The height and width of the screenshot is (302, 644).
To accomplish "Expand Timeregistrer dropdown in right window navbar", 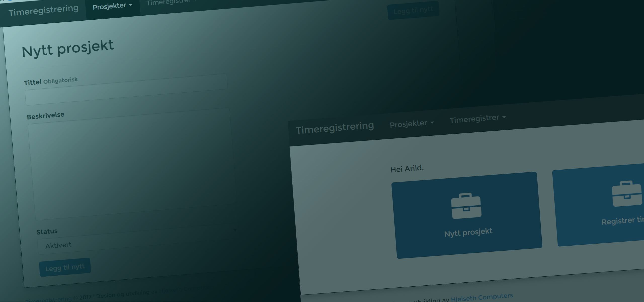I will (478, 119).
